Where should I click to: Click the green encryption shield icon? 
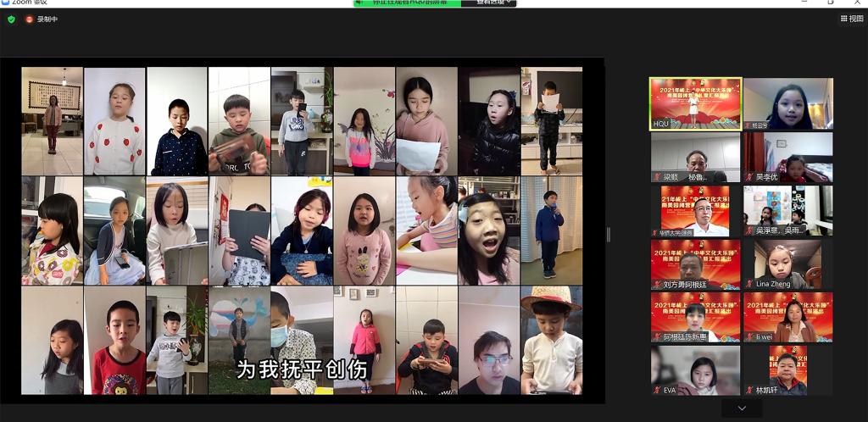pyautogui.click(x=11, y=19)
